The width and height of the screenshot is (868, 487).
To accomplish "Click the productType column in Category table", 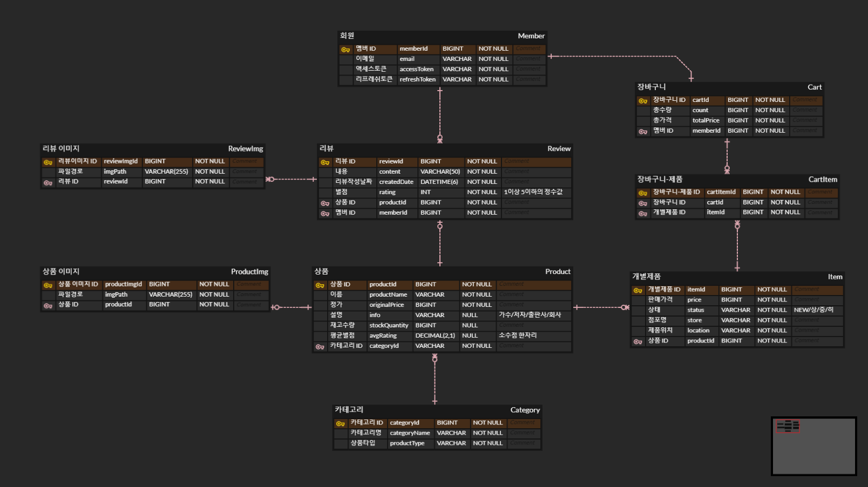I will 407,444.
